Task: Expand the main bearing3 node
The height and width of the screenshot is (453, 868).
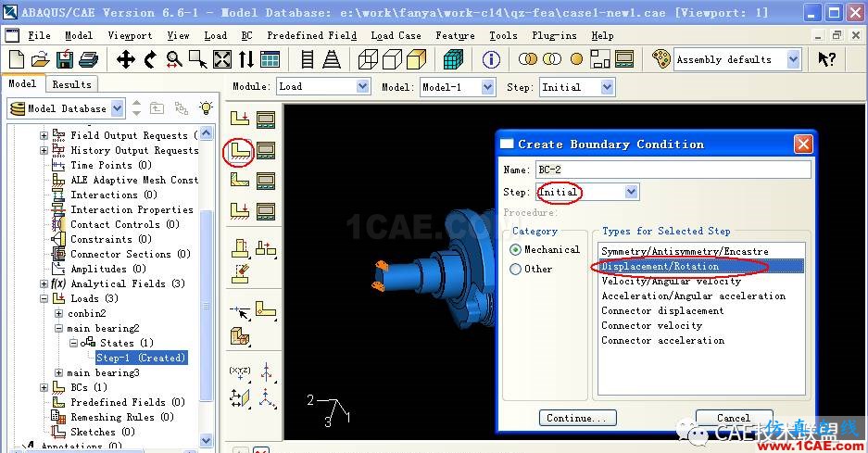Action: tap(58, 372)
